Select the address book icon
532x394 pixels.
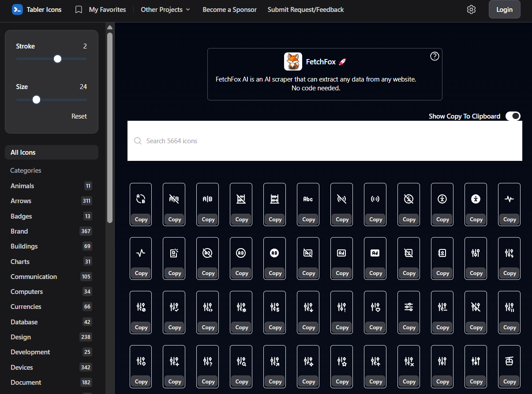[442, 253]
